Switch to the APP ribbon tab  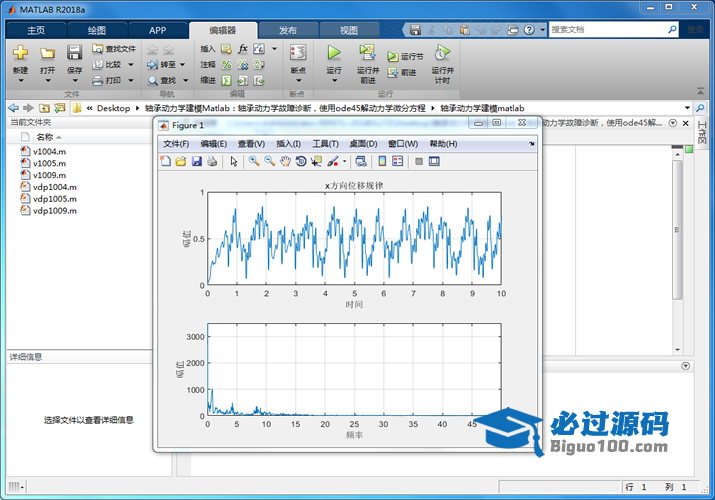(x=158, y=30)
